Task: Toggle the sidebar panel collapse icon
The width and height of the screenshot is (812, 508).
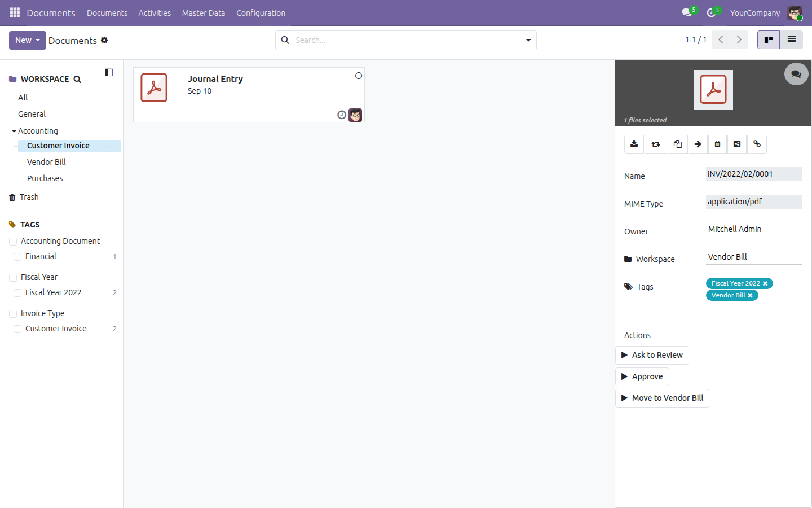Action: point(109,72)
